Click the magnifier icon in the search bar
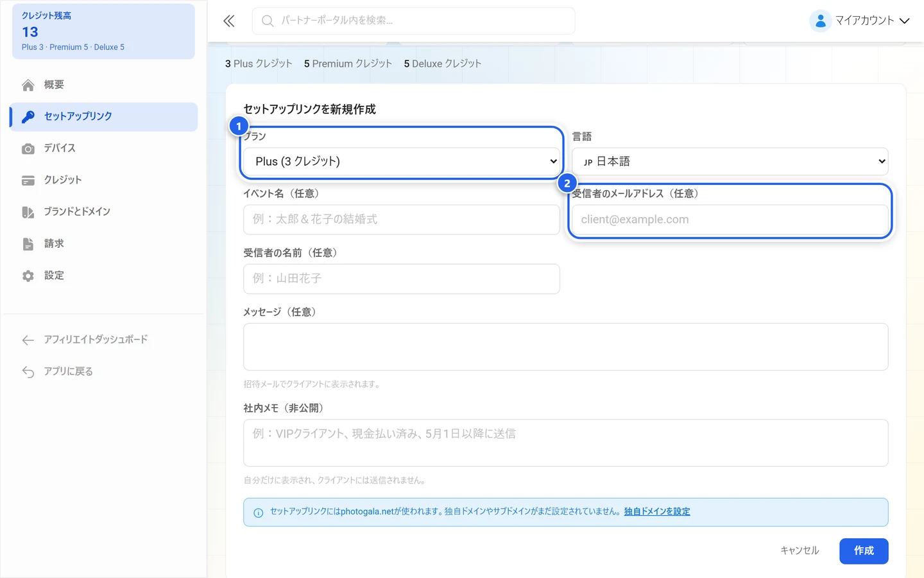This screenshot has height=578, width=924. click(x=268, y=21)
